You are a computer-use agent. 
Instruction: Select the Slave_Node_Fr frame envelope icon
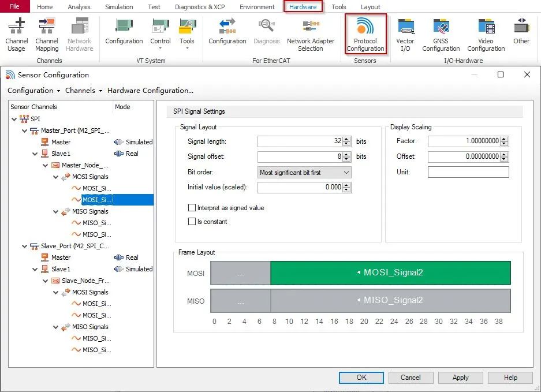pos(55,281)
